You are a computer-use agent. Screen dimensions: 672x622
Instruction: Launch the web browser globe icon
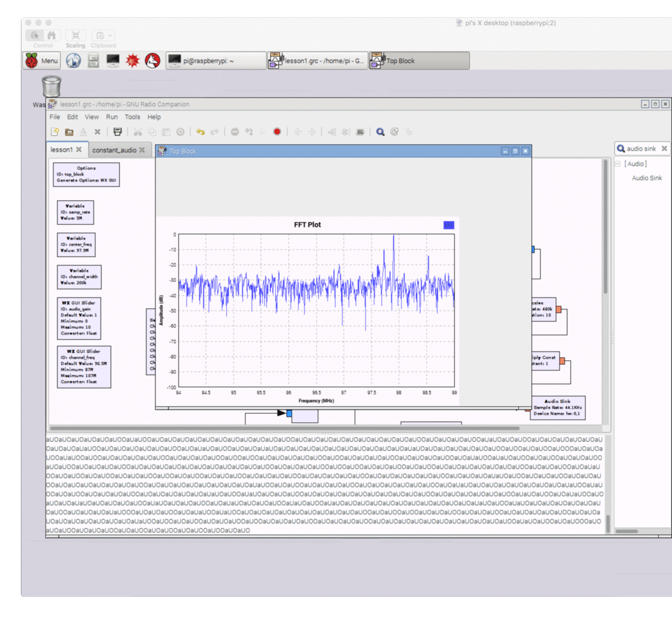point(73,61)
